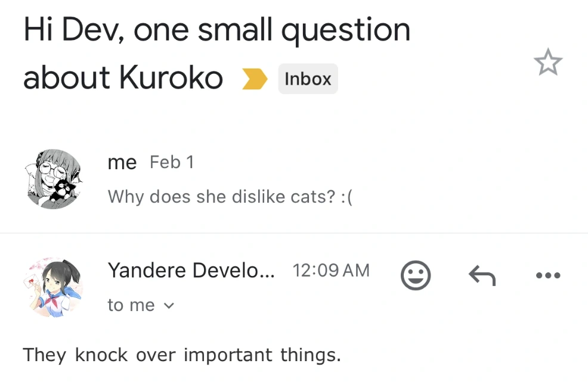Click the Inbox label chip
588x385 pixels.
click(x=308, y=79)
